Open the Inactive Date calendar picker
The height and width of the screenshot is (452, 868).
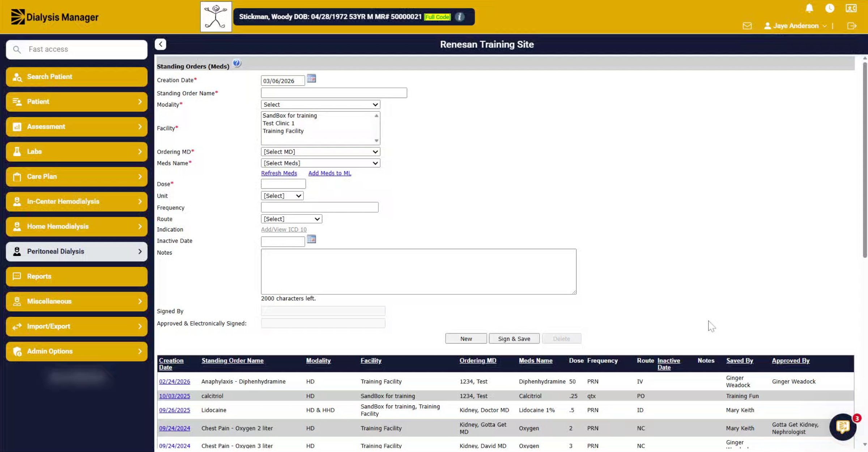(x=311, y=239)
